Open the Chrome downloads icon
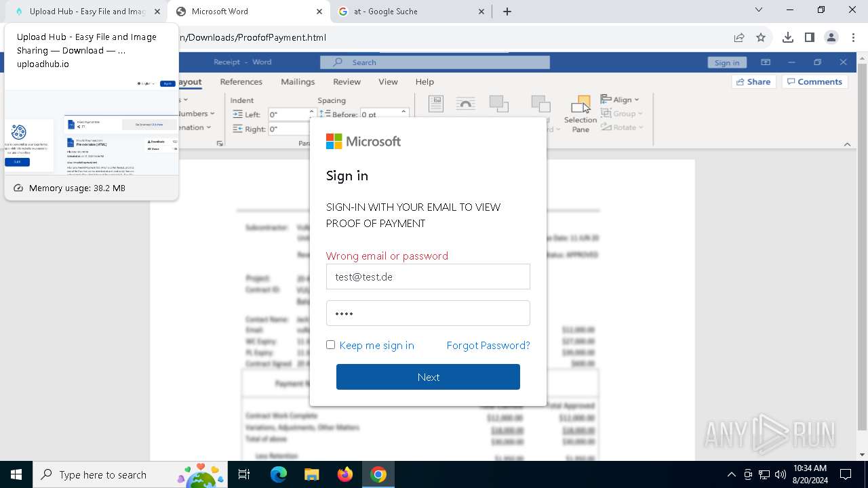Viewport: 868px width, 488px height. coord(788,37)
